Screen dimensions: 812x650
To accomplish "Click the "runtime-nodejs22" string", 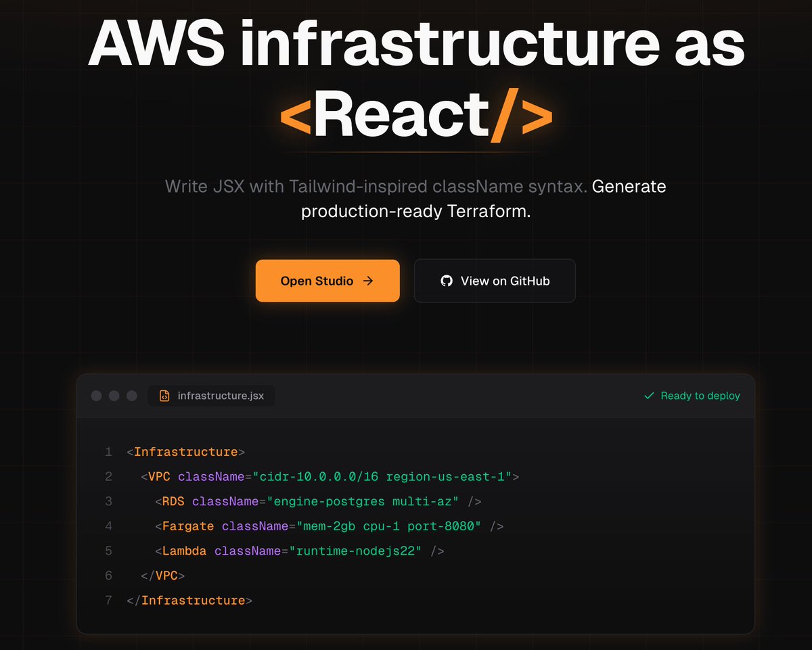I will (356, 551).
